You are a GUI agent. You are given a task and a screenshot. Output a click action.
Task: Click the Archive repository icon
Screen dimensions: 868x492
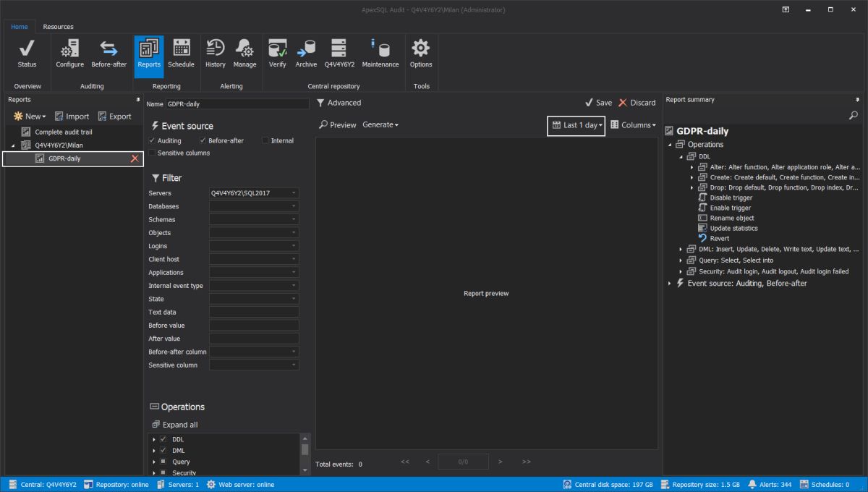pos(306,54)
